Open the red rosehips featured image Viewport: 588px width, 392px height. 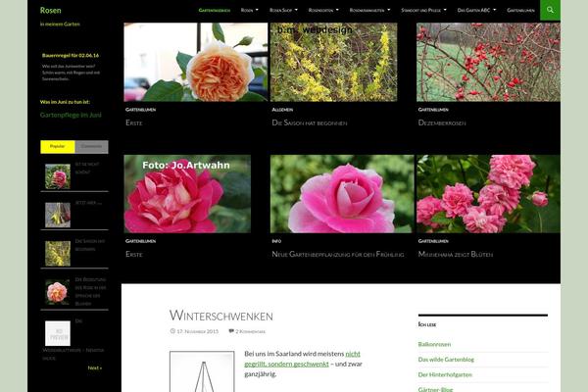488,63
